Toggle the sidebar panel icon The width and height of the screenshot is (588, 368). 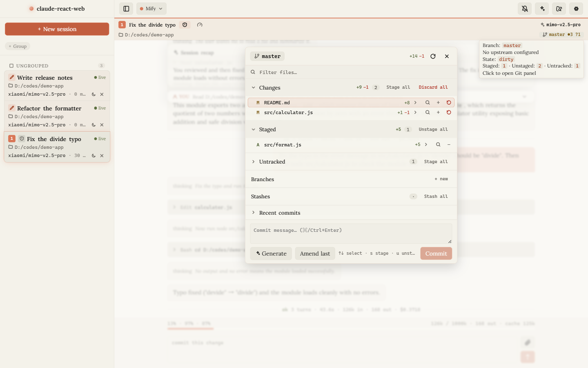tap(126, 9)
